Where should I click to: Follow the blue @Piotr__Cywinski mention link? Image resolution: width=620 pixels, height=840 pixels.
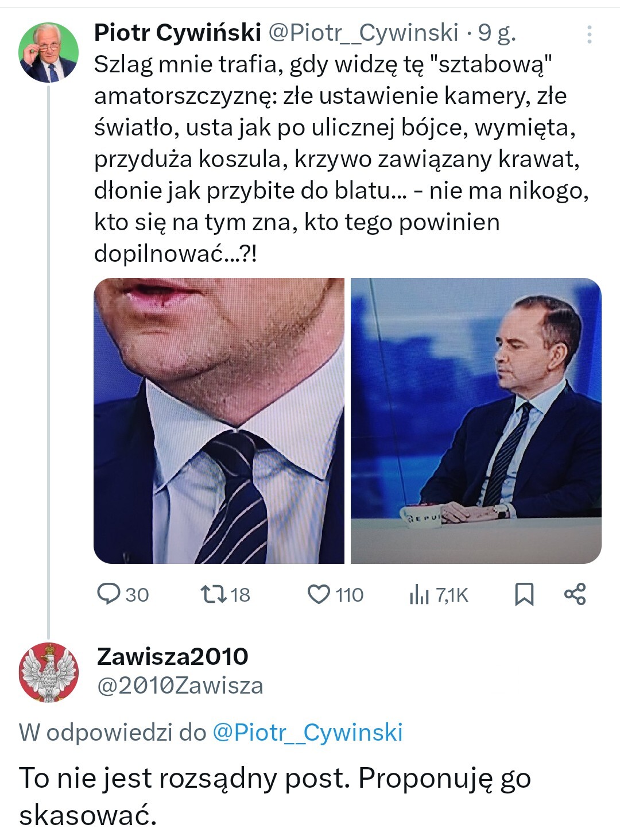point(308,732)
